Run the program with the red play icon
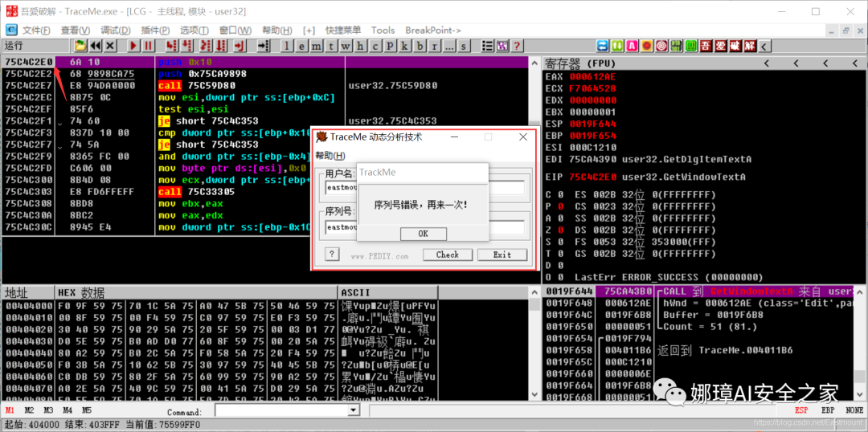Screen dimensions: 868x432 pyautogui.click(x=133, y=46)
